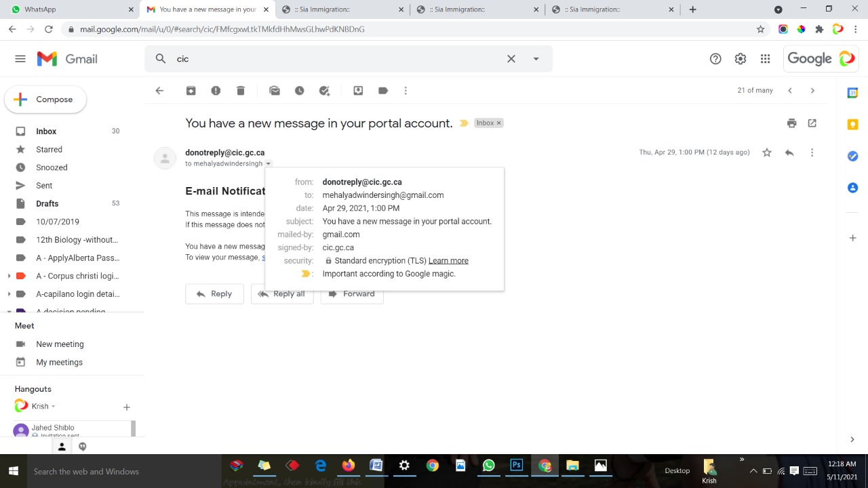Open message More menu beside reply arrow
This screenshot has height=488, width=868.
812,152
